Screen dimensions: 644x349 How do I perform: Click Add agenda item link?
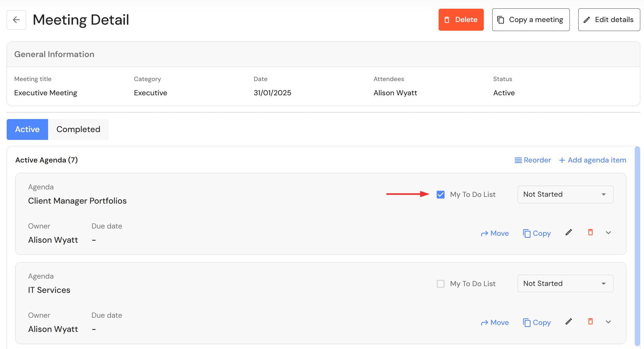pos(592,160)
